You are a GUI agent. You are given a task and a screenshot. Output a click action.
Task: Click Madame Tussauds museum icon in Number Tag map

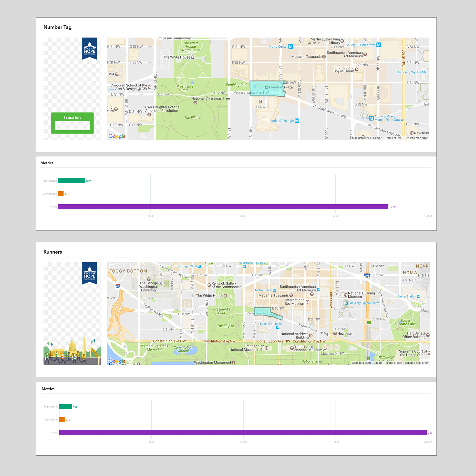pos(324,57)
